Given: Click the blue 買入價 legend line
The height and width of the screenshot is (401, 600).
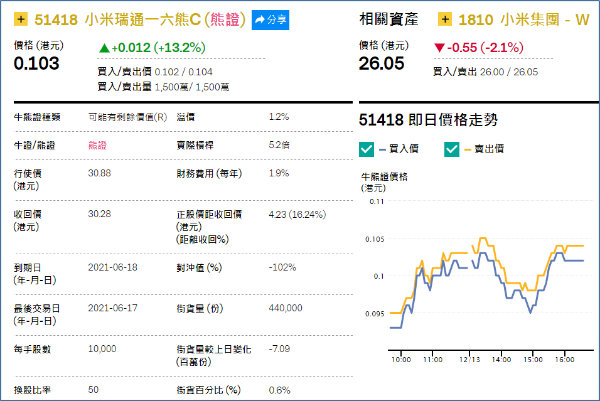Looking at the screenshot, I should [382, 150].
